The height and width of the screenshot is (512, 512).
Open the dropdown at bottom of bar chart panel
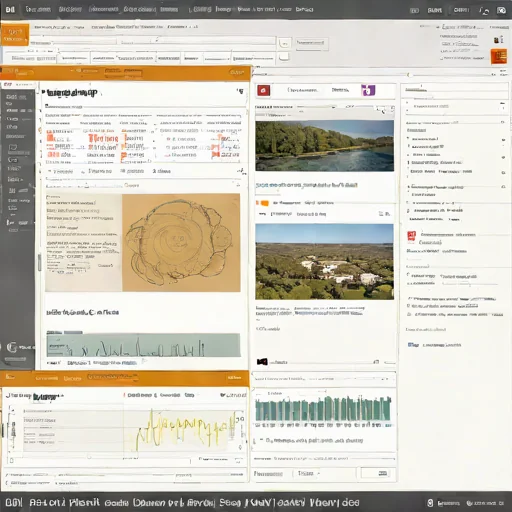click(x=307, y=473)
